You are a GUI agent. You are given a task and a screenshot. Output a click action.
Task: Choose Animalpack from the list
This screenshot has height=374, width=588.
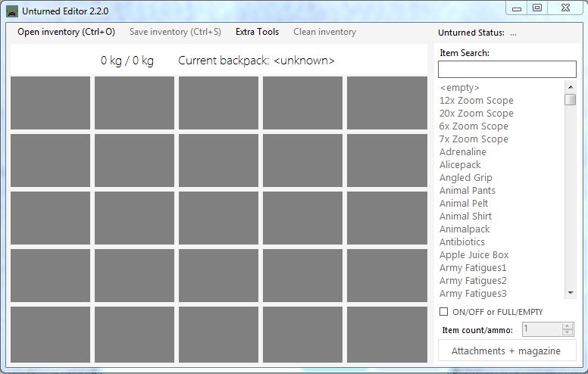point(464,229)
